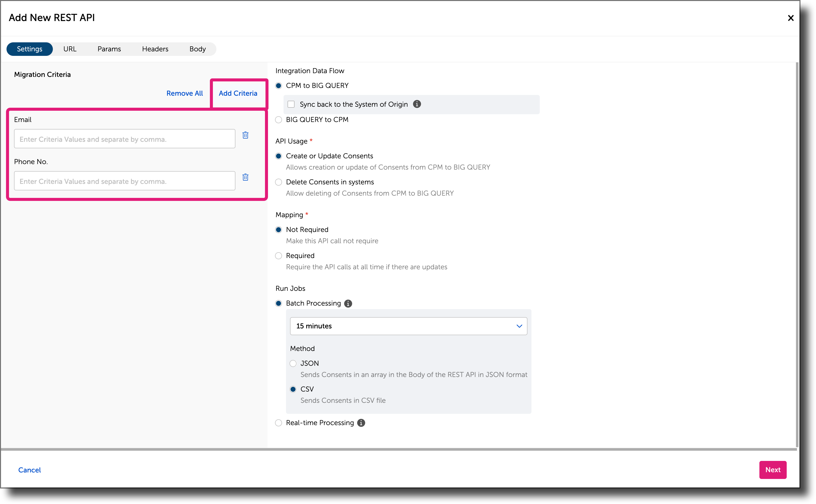Show Batch Processing info tooltip
This screenshot has height=504, width=816.
(x=348, y=304)
